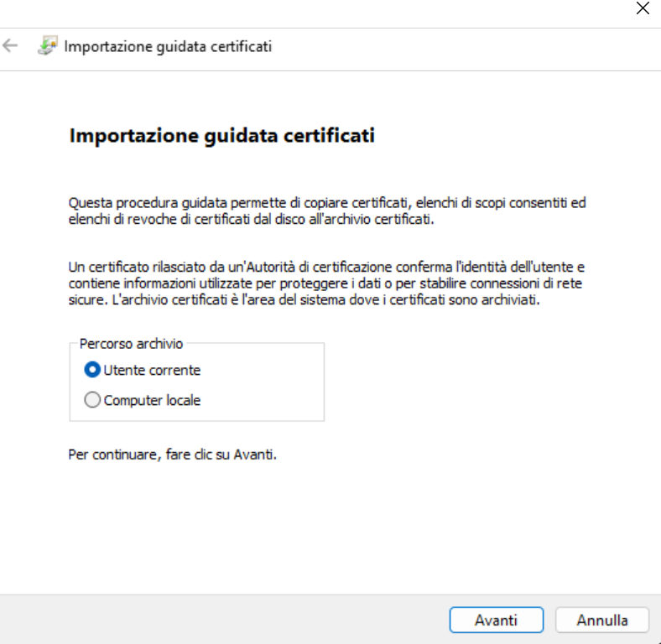Proceed by clicking the Avanti button

pyautogui.click(x=497, y=620)
